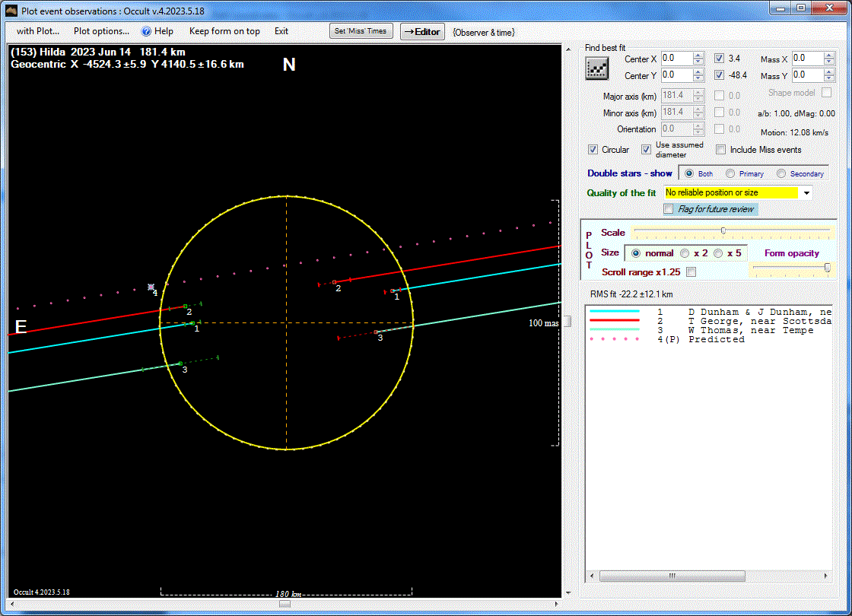852x616 pixels.
Task: Open the Plot options... menu
Action: click(101, 31)
